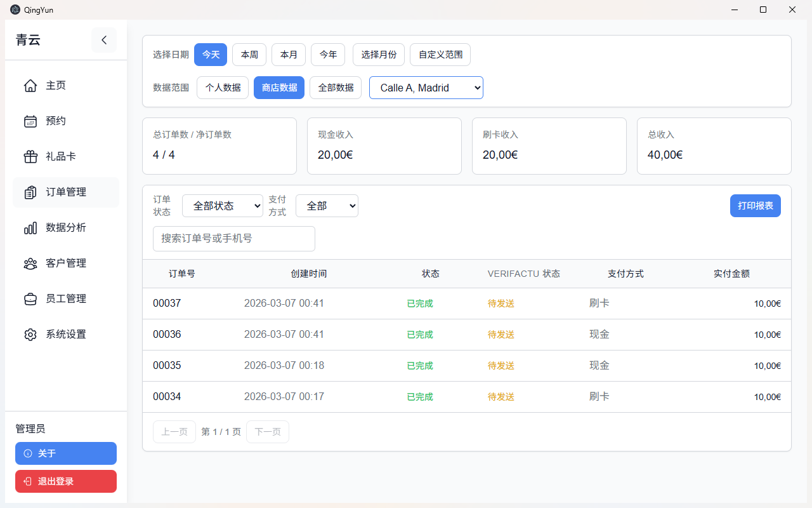Set data scope to 全部数据
812x508 pixels.
336,88
